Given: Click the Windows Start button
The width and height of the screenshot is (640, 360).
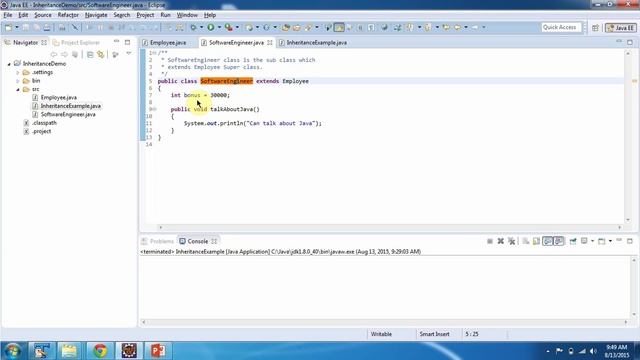Looking at the screenshot, I should [13, 351].
